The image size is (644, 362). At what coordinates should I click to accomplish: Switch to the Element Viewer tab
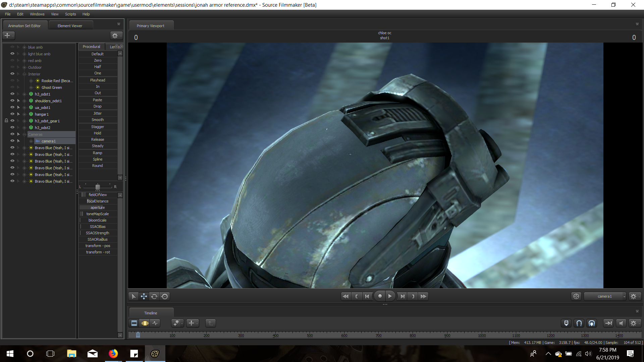pos(70,26)
